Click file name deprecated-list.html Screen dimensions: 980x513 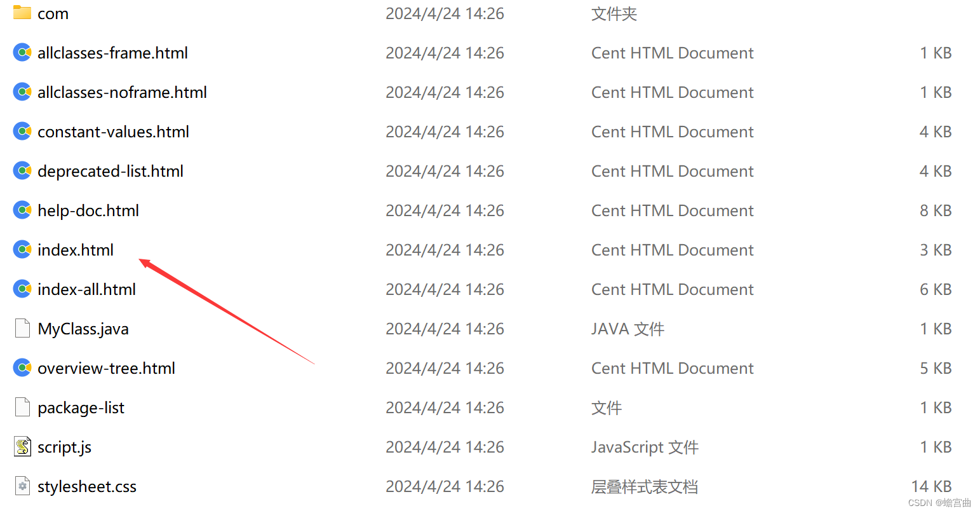pos(111,171)
